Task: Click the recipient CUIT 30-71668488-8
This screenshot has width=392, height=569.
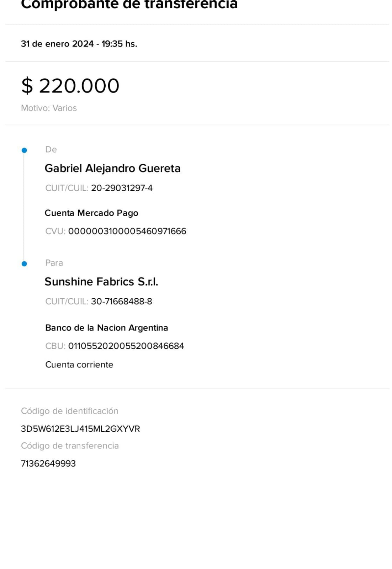Action: point(121,302)
